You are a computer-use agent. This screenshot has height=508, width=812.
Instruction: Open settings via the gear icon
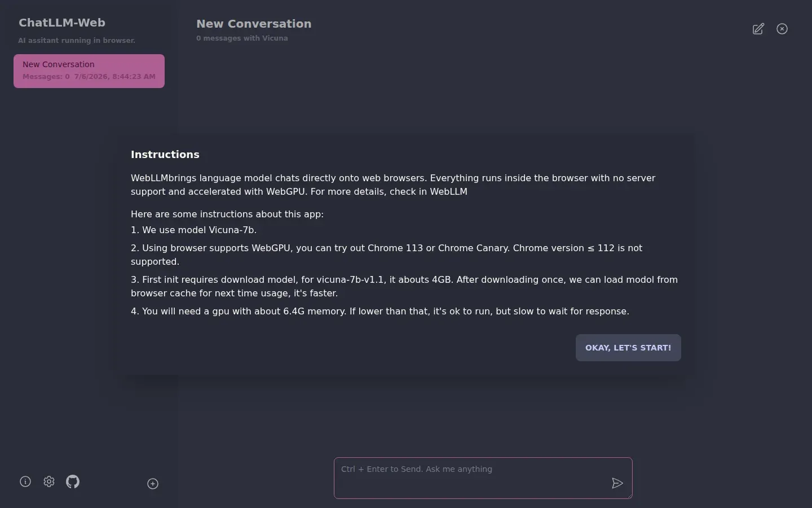coord(49,481)
